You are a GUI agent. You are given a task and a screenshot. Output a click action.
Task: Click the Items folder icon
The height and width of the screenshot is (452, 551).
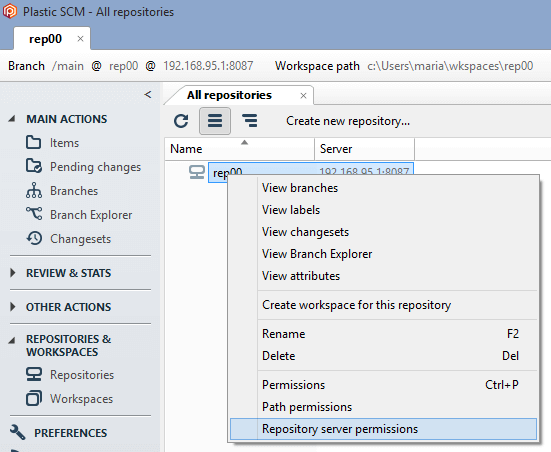(33, 142)
